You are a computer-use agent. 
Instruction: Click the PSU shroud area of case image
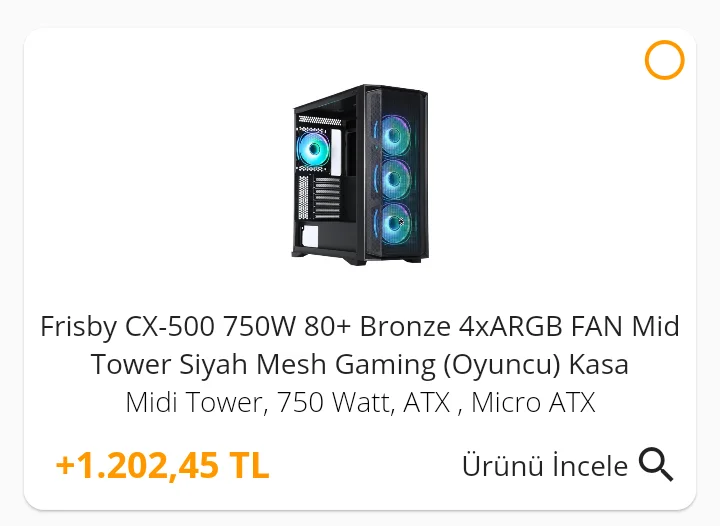pyautogui.click(x=328, y=238)
